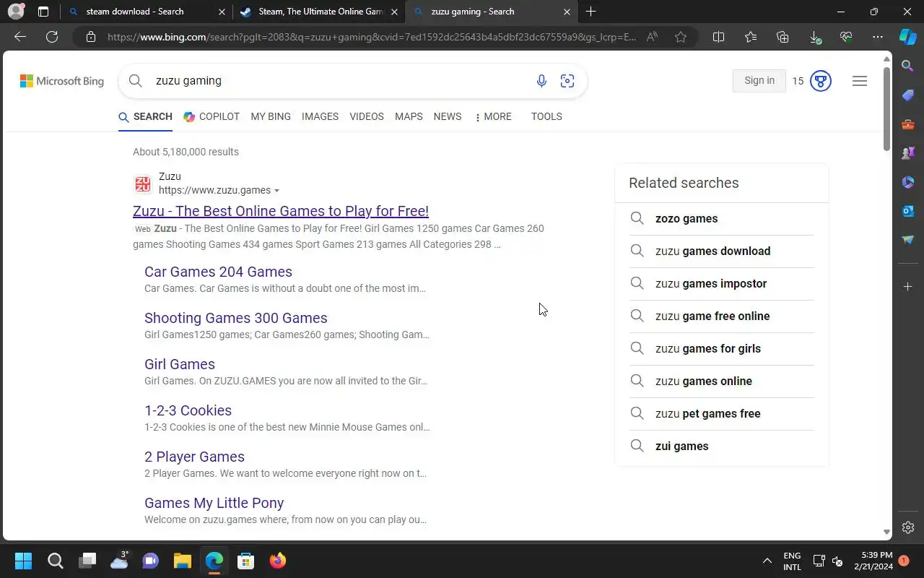924x578 pixels.
Task: Click the page vertical scrollbar thumb
Action: [x=886, y=109]
